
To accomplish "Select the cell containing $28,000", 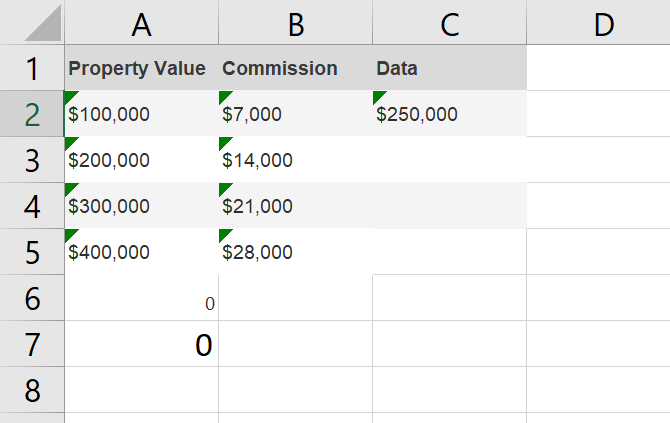I will click(296, 252).
